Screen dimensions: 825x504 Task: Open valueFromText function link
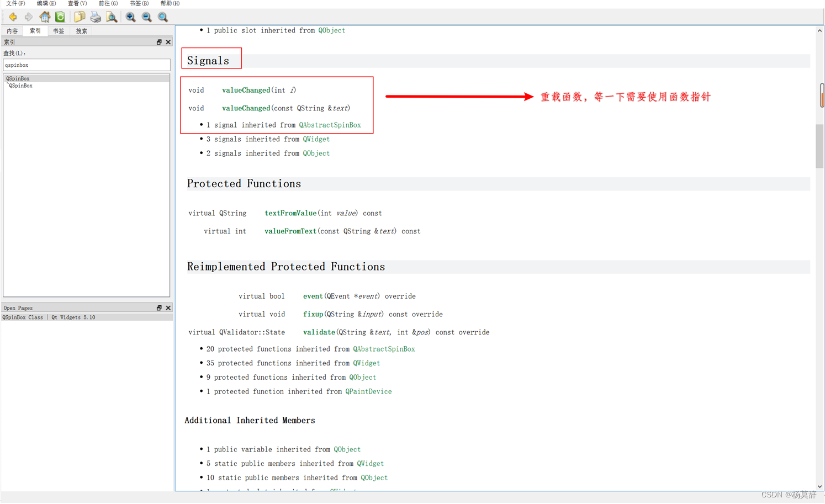tap(290, 231)
